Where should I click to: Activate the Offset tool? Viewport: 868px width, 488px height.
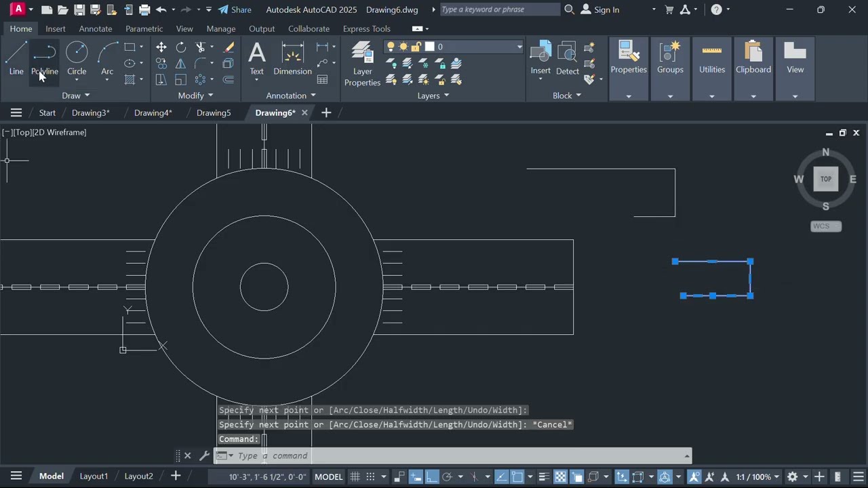pyautogui.click(x=229, y=79)
